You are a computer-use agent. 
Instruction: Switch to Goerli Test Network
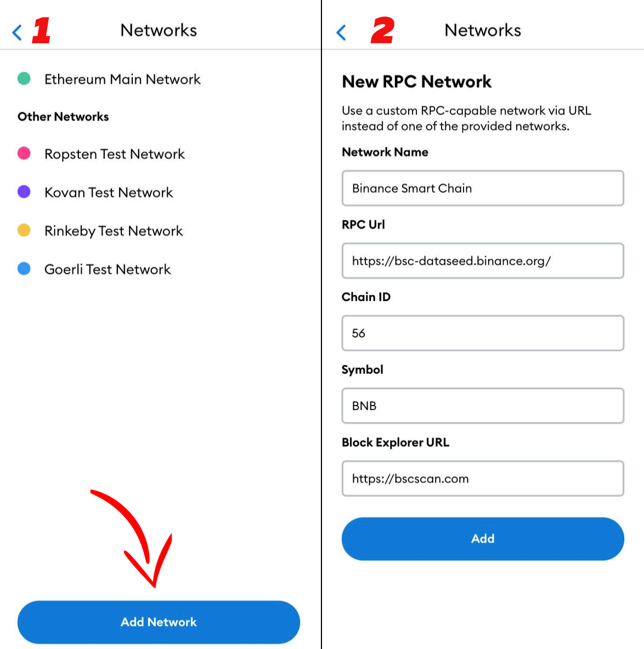[x=108, y=270]
